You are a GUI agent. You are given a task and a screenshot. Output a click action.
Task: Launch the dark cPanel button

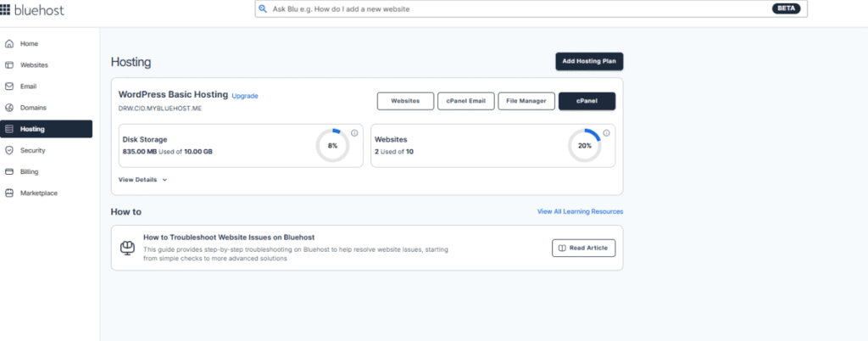pyautogui.click(x=587, y=101)
